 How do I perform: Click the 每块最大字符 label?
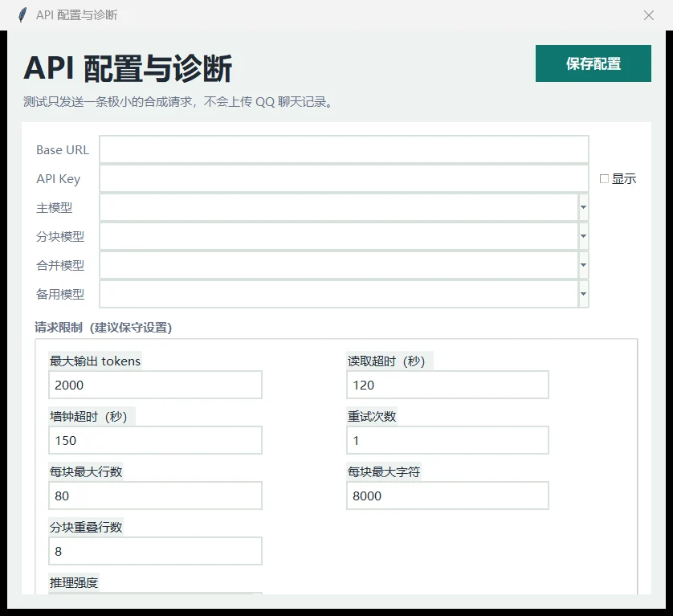click(x=384, y=471)
